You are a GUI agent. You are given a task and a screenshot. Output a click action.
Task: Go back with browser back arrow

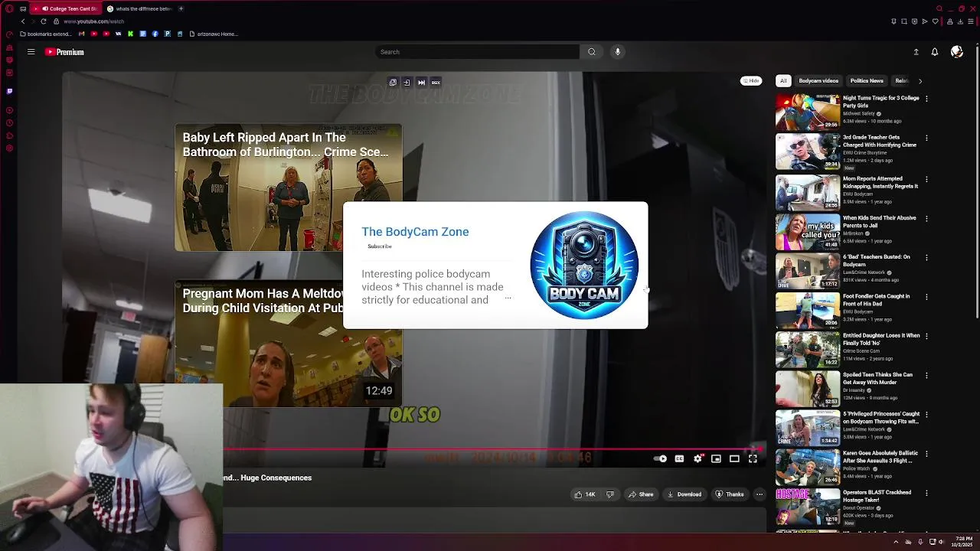[x=23, y=21]
